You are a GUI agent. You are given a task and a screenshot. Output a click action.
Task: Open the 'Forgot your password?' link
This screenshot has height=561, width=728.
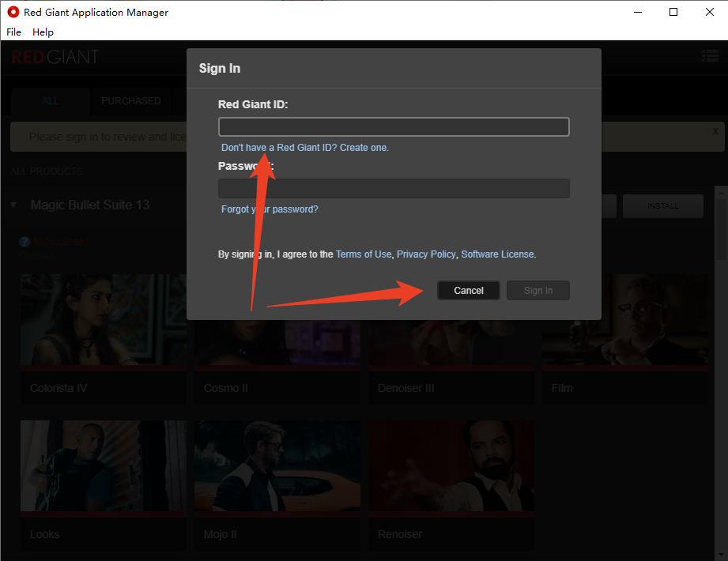[x=270, y=209]
